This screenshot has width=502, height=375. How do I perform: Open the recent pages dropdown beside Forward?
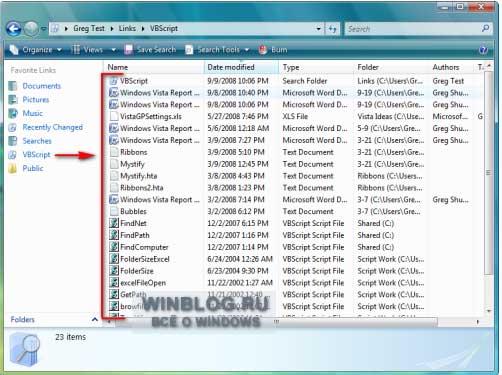coord(43,29)
